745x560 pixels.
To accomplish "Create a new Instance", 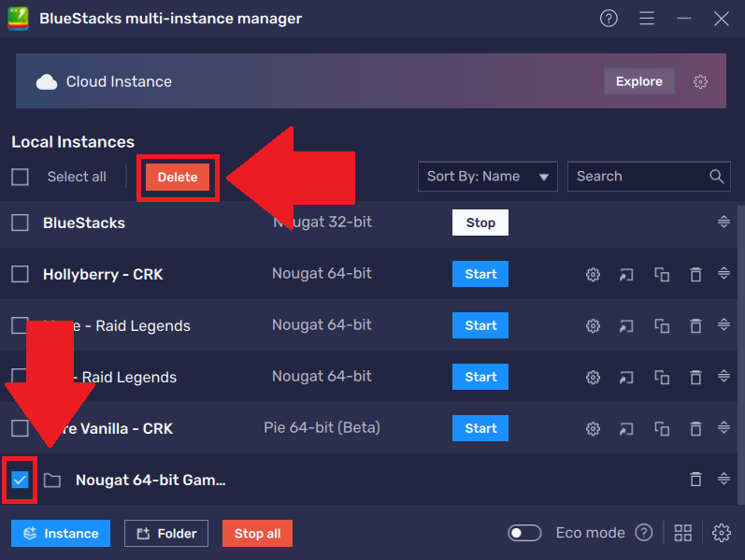I will (x=61, y=533).
